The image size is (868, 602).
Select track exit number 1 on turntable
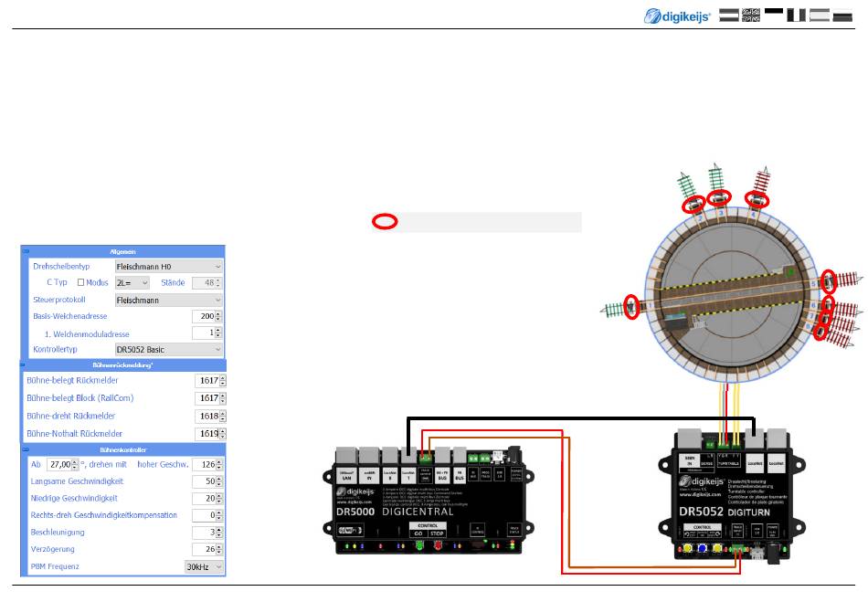point(630,306)
